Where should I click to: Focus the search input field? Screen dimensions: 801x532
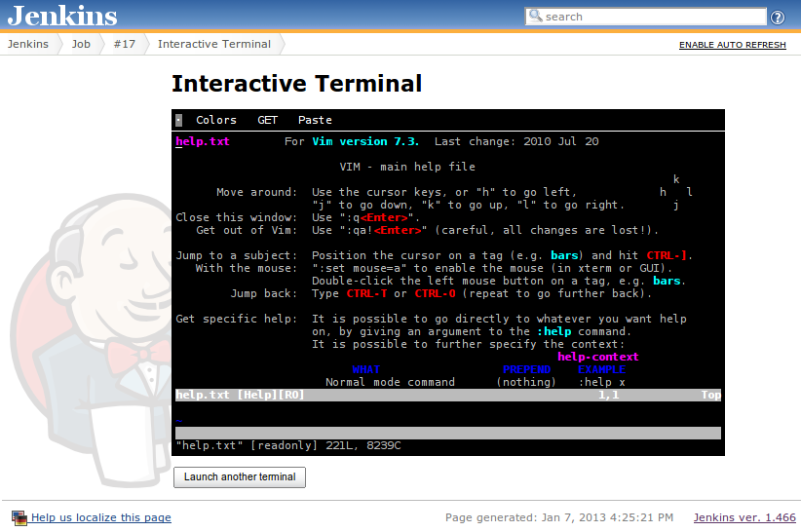[646, 17]
